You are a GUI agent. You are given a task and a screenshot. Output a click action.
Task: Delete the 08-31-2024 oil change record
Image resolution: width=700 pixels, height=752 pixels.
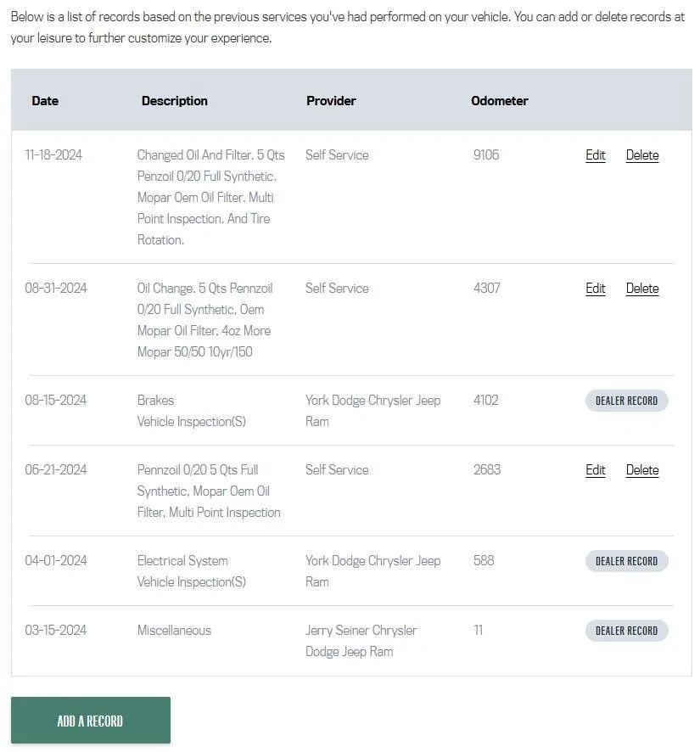[642, 289]
